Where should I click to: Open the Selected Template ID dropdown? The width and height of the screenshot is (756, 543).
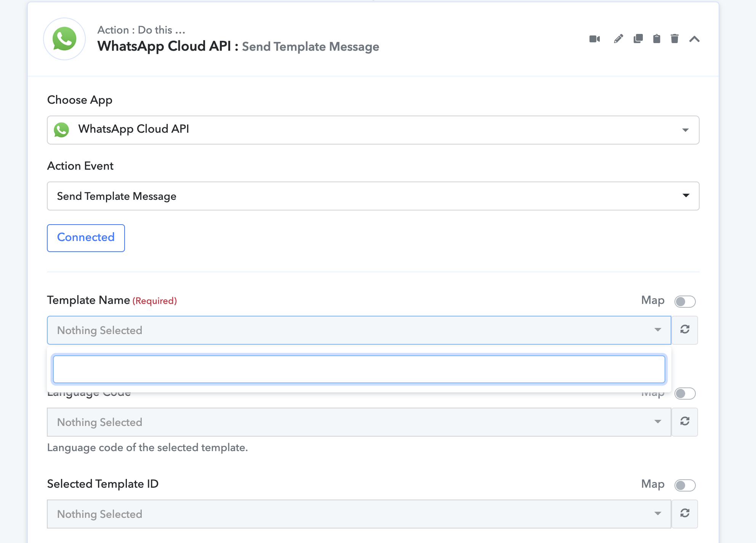coord(359,514)
